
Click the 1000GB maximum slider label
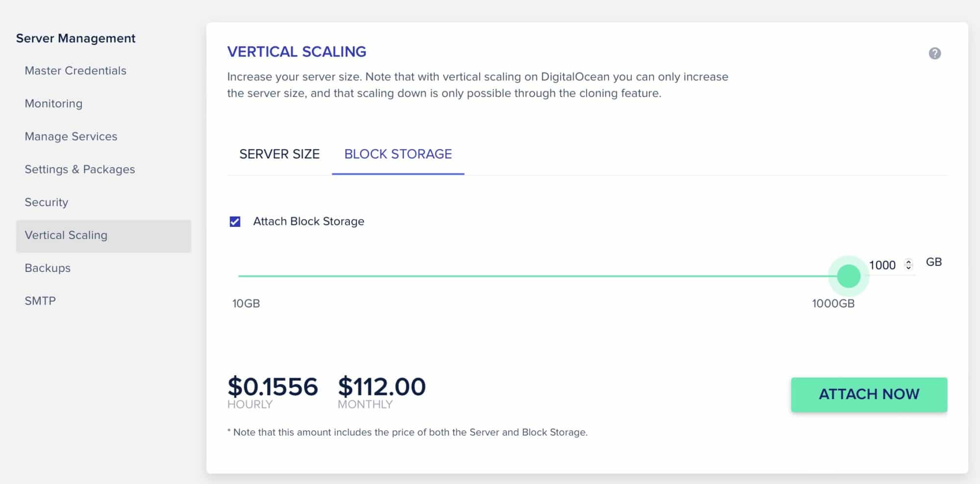coord(833,304)
